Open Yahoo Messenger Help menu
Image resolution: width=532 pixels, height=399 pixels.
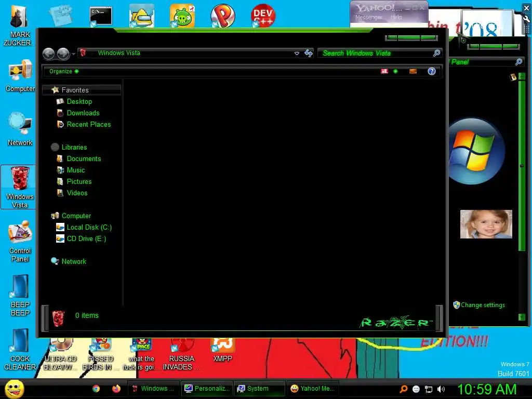[x=396, y=17]
